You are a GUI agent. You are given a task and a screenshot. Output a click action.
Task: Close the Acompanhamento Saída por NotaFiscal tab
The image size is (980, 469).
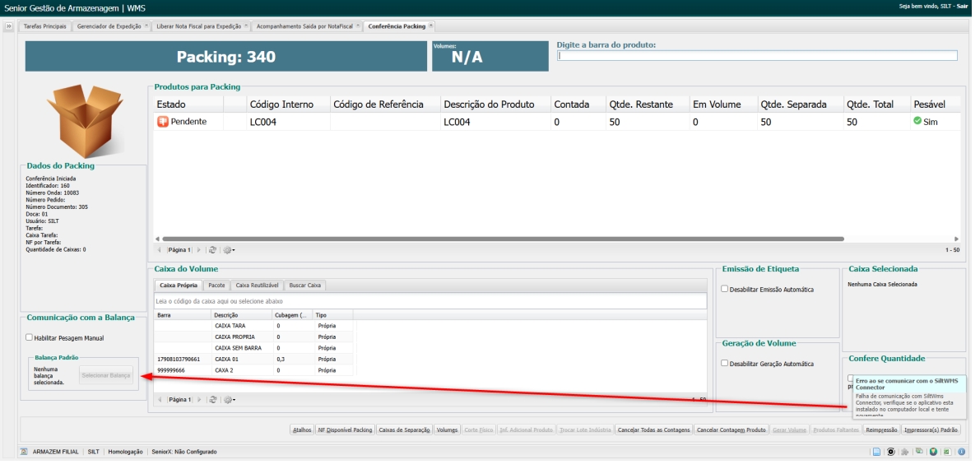point(357,26)
